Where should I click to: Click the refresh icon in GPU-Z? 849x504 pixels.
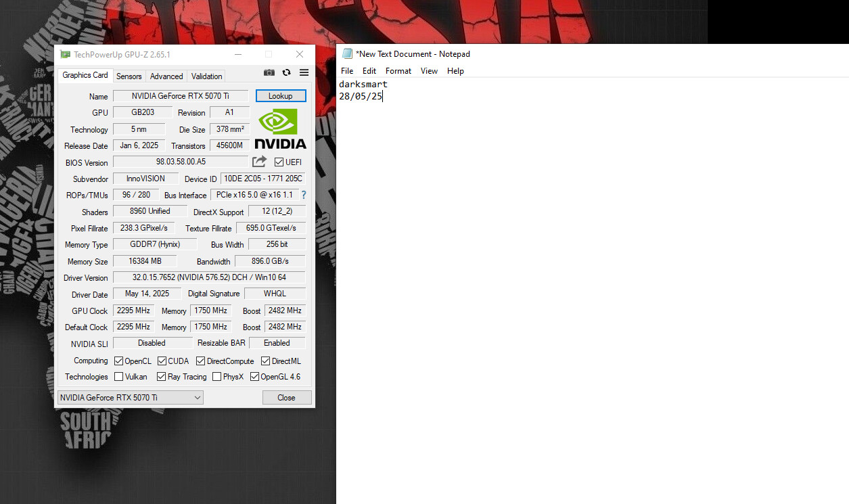(x=287, y=73)
